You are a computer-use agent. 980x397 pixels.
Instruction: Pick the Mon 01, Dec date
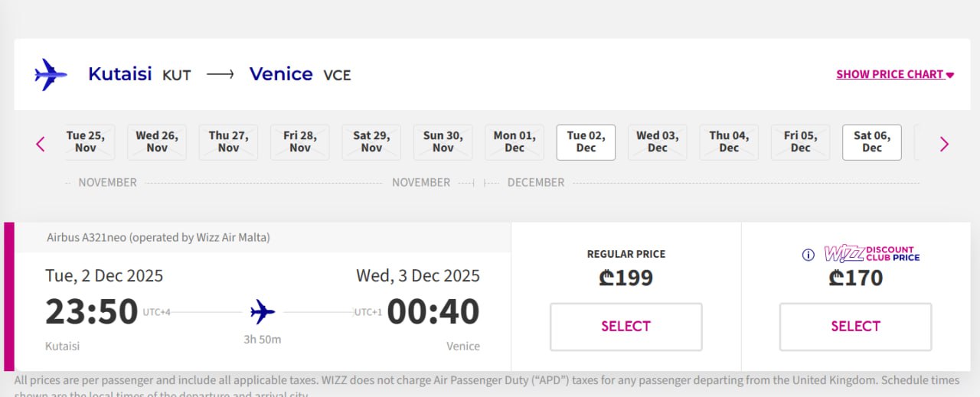coord(514,142)
